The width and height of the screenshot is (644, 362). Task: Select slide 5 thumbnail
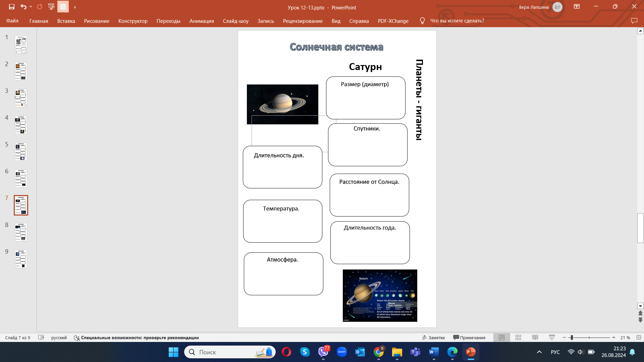21,152
